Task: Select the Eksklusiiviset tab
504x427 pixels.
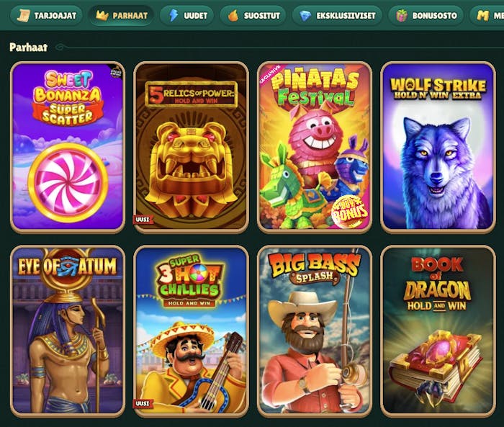Action: [x=338, y=15]
